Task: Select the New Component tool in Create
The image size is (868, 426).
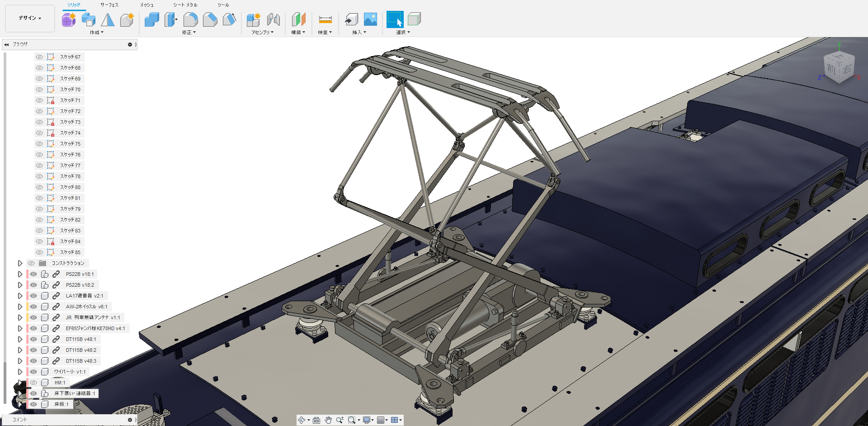Action: click(69, 19)
